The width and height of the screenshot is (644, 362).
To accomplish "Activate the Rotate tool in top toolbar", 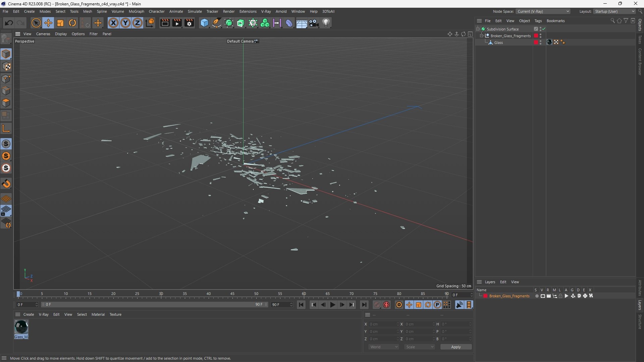I will click(x=72, y=23).
